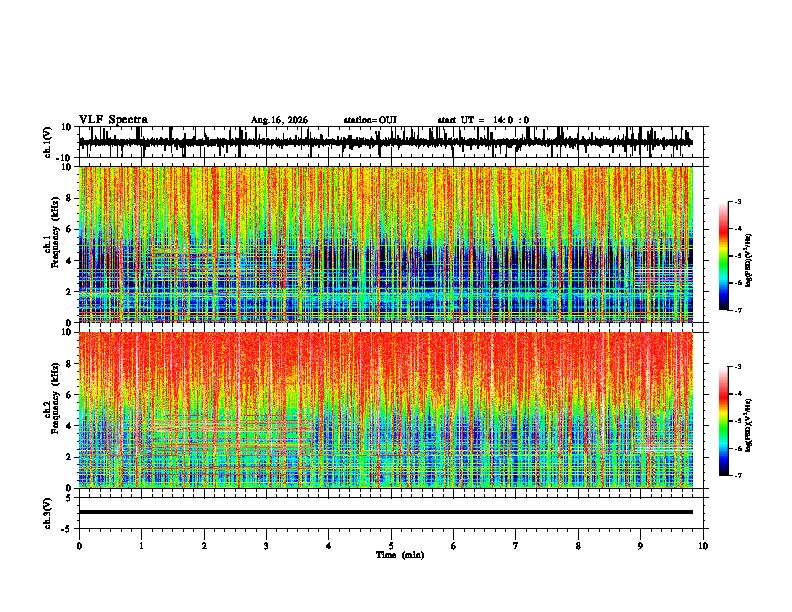Click the "start UT = 14:0 :0" text
Viewport: 792px width, 612px height.
point(483,120)
